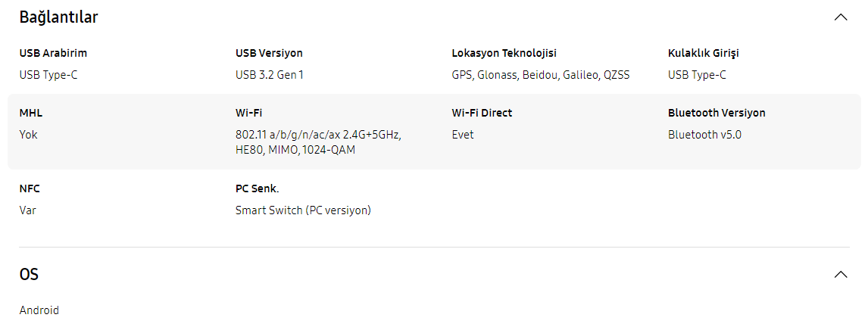Click the NFC spec label
This screenshot has height=327, width=868.
(30, 188)
